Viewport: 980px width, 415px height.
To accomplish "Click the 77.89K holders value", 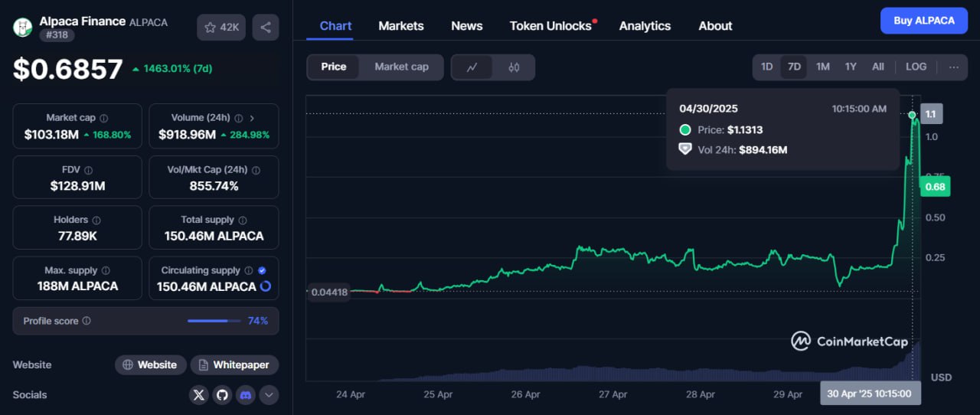I will [77, 236].
